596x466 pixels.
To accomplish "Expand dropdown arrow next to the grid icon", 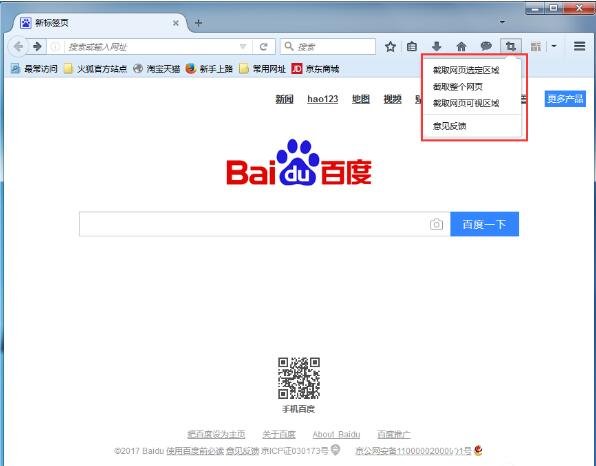I will coord(554,46).
